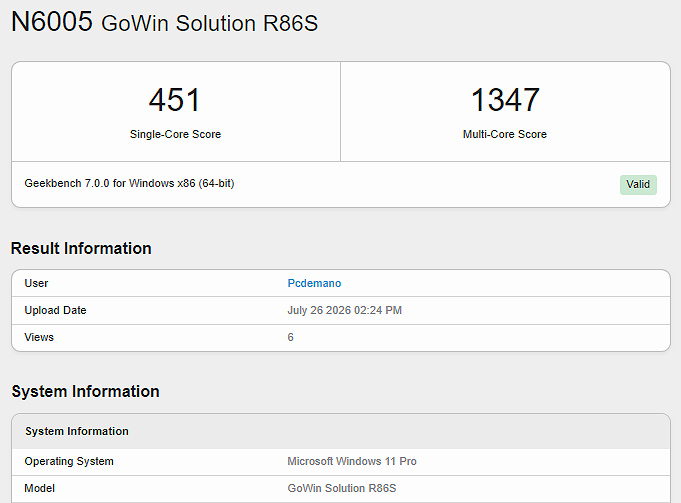Click the Single-Core Score label
The width and height of the screenshot is (681, 503).
tap(175, 134)
